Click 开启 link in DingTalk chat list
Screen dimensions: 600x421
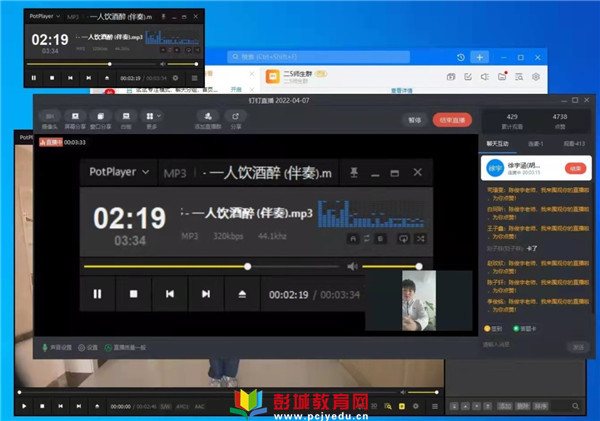(236, 89)
